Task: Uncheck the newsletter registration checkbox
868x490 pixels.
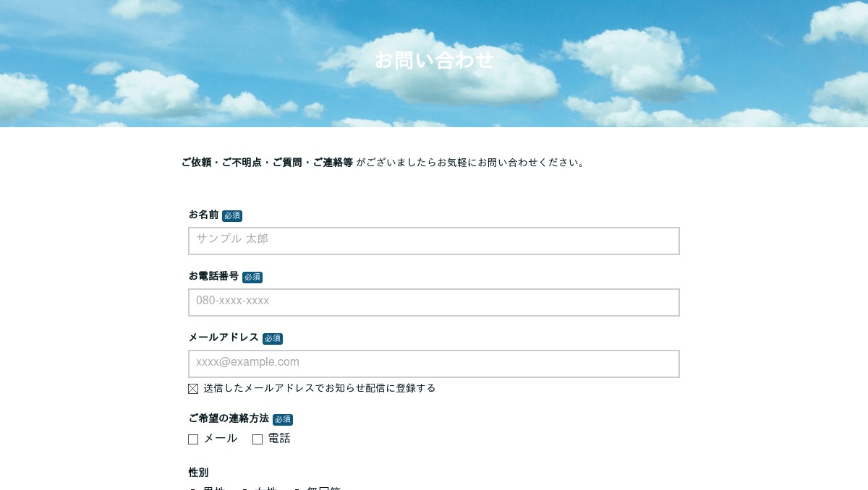Action: (193, 388)
